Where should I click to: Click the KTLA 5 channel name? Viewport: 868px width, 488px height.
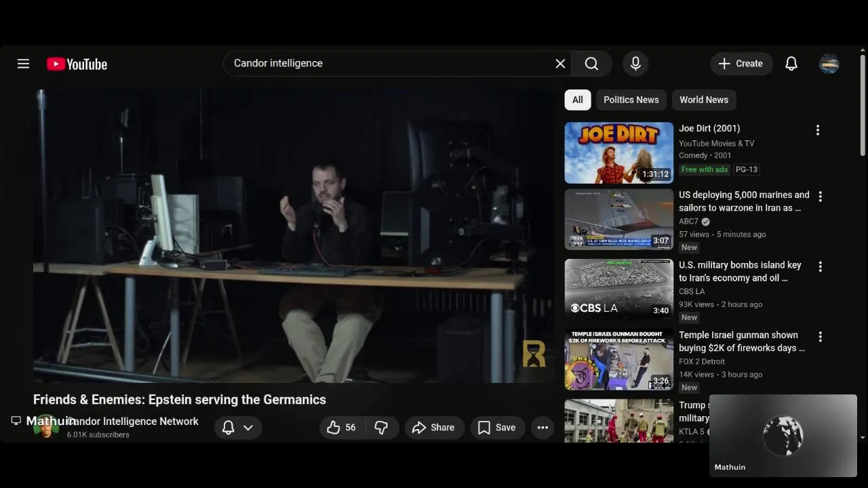click(x=692, y=431)
